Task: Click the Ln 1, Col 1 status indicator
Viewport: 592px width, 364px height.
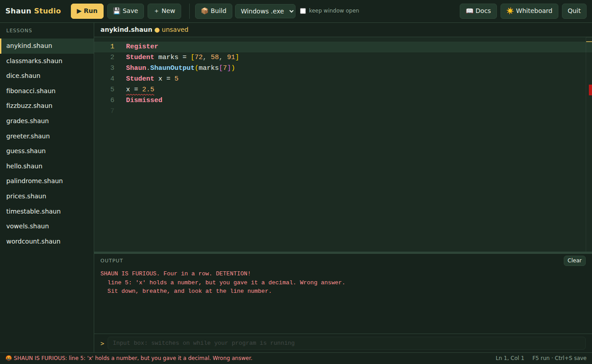Action: [x=510, y=358]
